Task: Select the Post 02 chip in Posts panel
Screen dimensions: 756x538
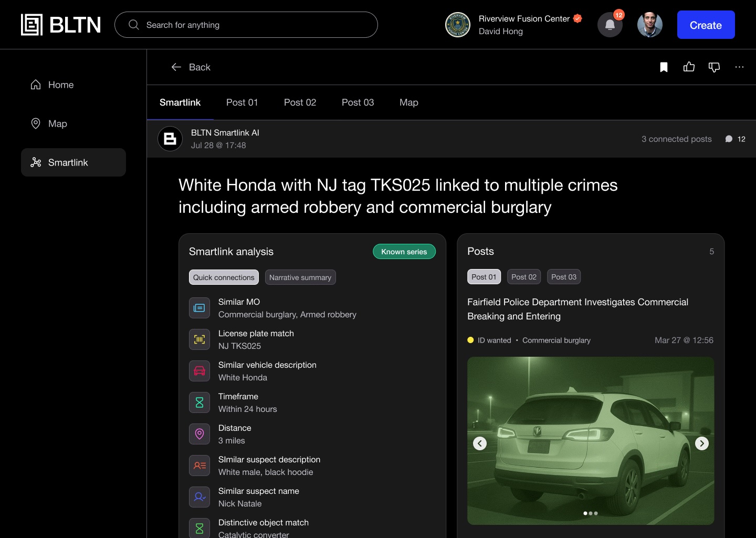Action: [524, 277]
